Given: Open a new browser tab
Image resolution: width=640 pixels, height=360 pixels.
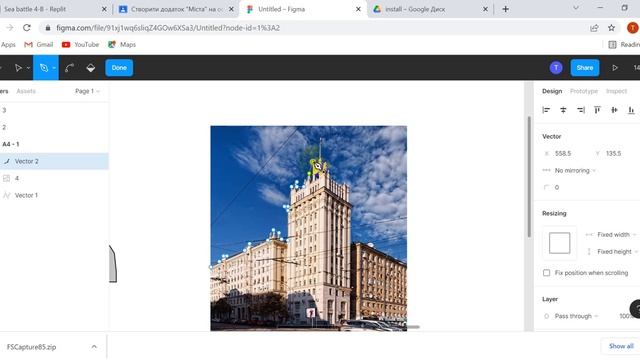Looking at the screenshot, I should click(x=505, y=9).
